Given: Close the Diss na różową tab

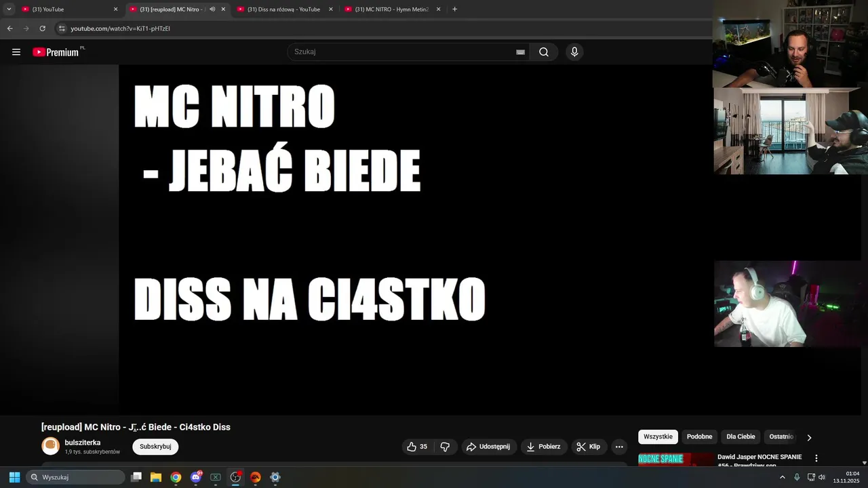Looking at the screenshot, I should tap(331, 9).
